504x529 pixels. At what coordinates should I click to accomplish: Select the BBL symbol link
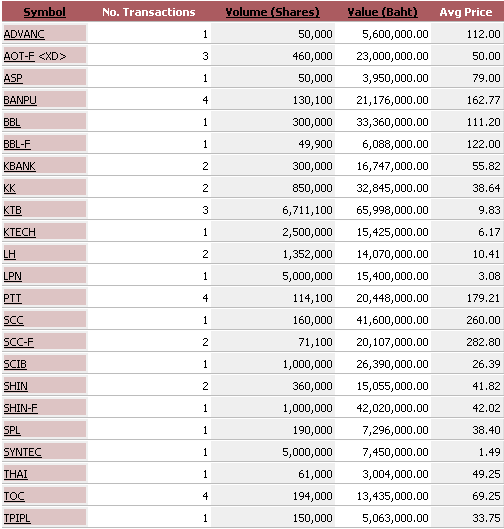point(12,122)
